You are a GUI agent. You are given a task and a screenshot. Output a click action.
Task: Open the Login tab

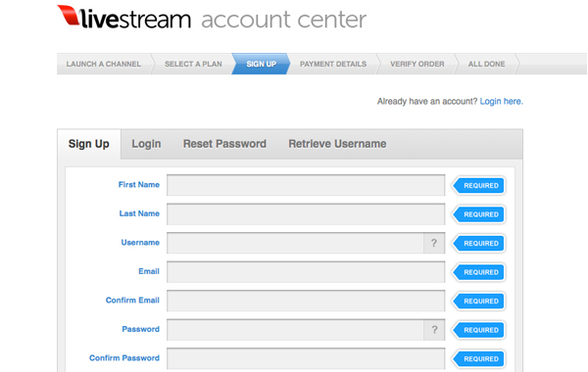click(x=146, y=144)
